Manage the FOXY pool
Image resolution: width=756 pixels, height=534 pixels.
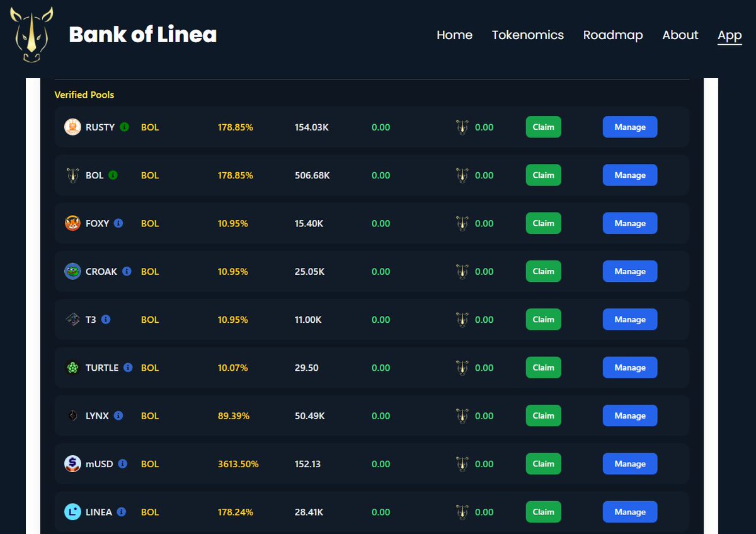click(630, 223)
